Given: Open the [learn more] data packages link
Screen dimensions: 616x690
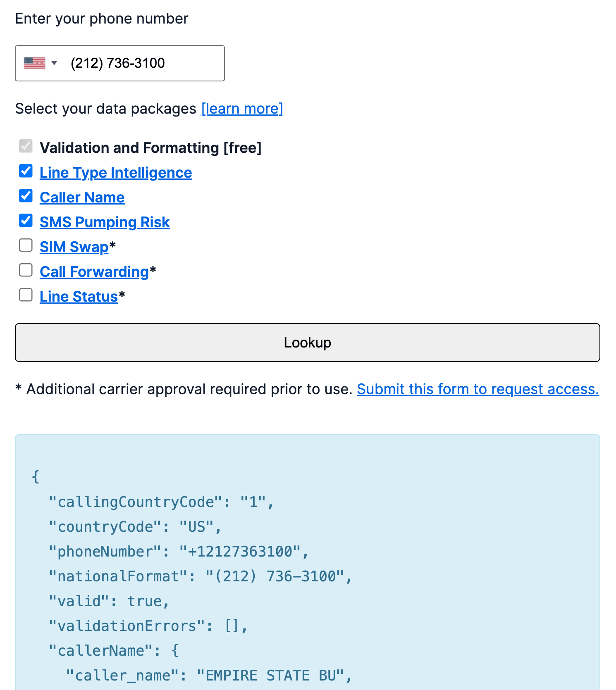Looking at the screenshot, I should (242, 109).
